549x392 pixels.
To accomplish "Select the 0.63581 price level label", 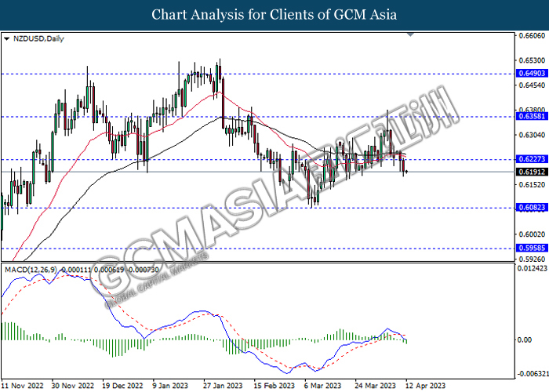I will coord(532,116).
